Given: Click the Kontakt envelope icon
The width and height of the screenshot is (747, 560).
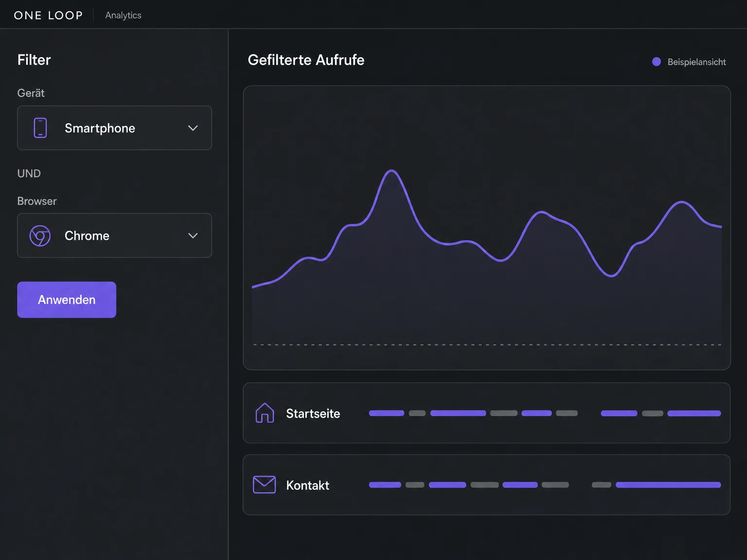Looking at the screenshot, I should click(265, 485).
